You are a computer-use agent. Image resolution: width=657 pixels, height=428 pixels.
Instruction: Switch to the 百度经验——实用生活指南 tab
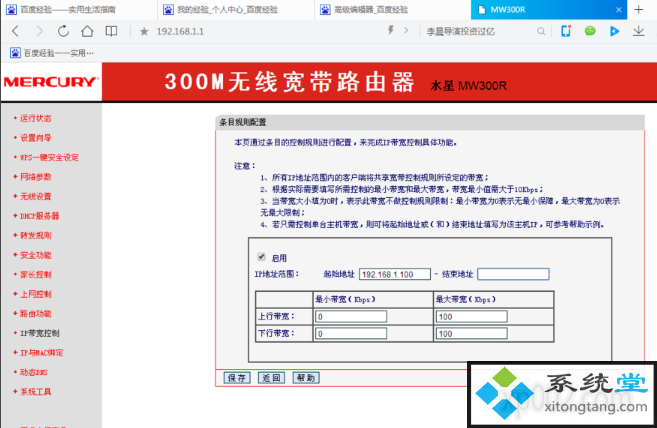[79, 10]
